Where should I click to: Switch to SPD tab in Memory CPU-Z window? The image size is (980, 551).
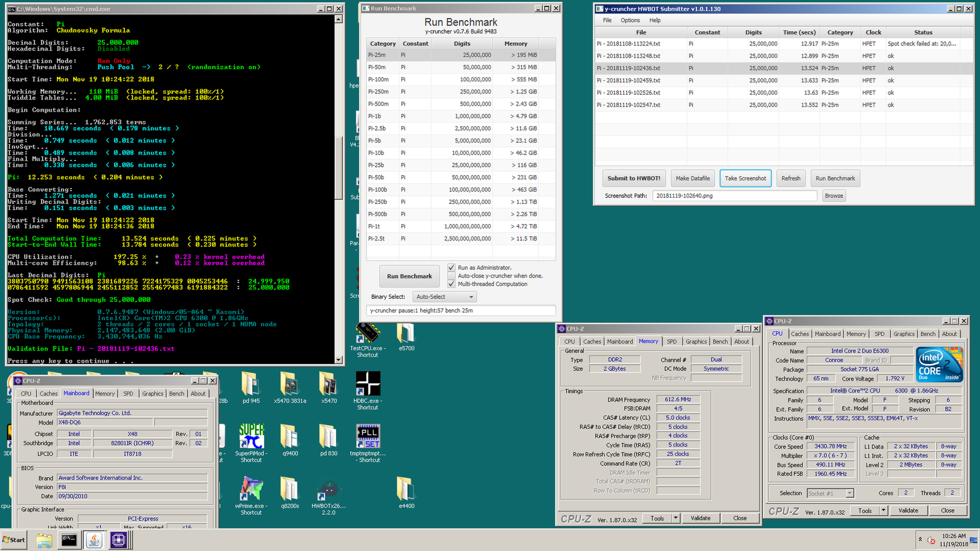[x=672, y=342]
